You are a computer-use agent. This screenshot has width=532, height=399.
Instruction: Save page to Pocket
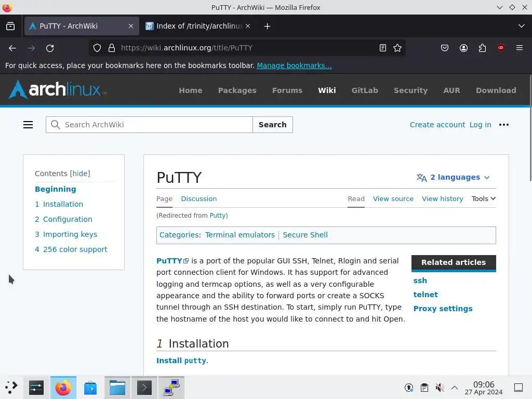tap(445, 48)
